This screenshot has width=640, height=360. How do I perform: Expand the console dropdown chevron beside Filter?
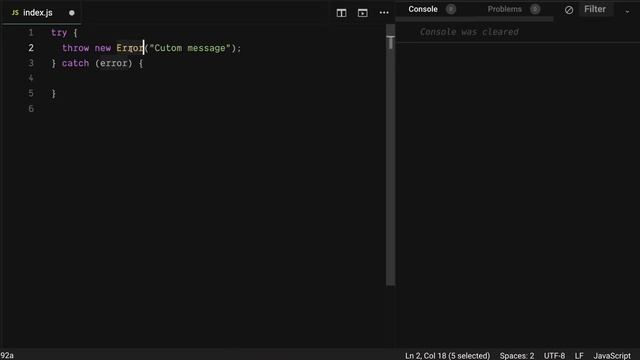pos(627,12)
